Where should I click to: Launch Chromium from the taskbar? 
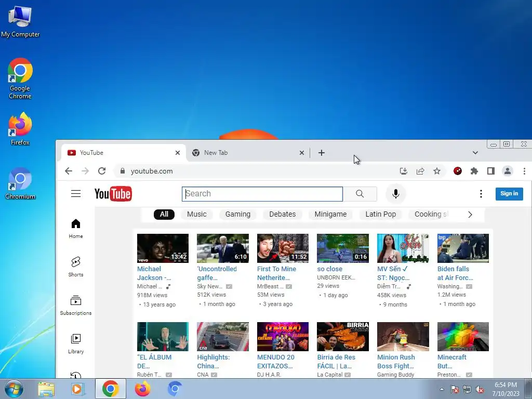pos(175,389)
